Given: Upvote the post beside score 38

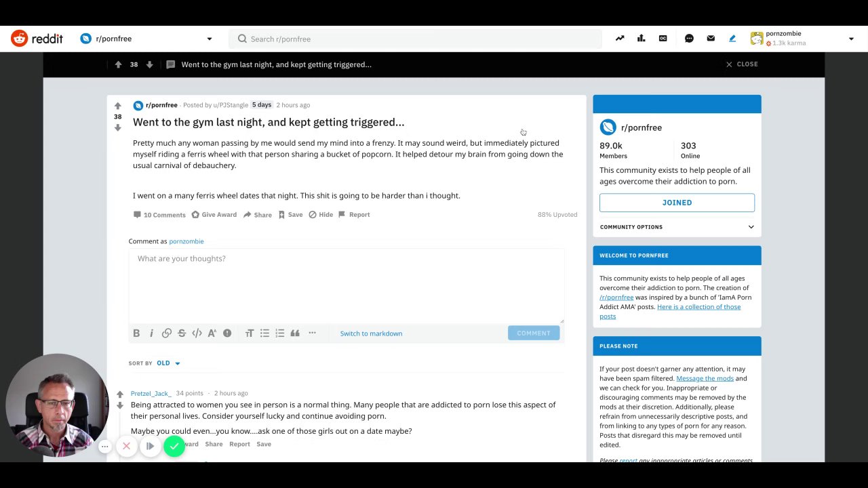Looking at the screenshot, I should click(118, 106).
